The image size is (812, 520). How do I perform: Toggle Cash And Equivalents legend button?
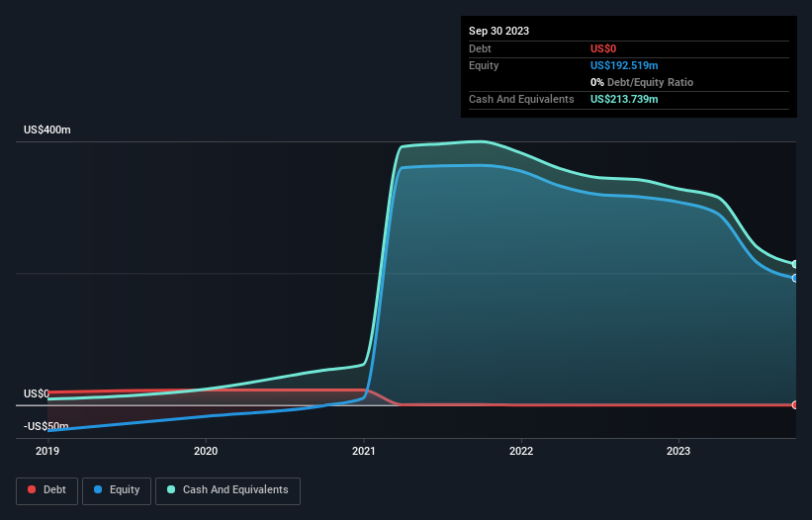(x=227, y=490)
